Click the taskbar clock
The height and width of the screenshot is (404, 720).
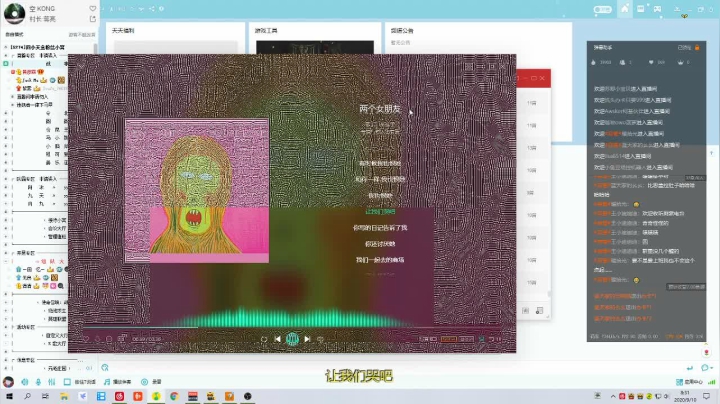click(685, 396)
